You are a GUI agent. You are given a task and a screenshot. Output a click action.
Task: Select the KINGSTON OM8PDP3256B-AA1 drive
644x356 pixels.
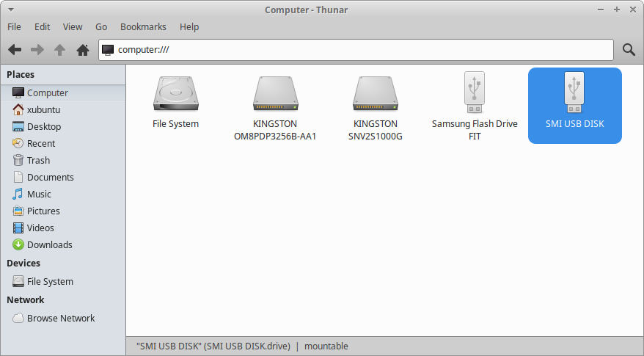[275, 96]
